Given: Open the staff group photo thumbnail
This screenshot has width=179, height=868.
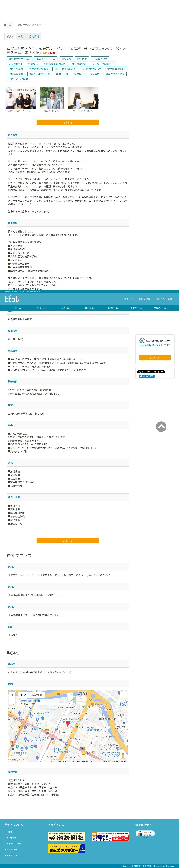Looking at the screenshot, I should click(21, 98).
